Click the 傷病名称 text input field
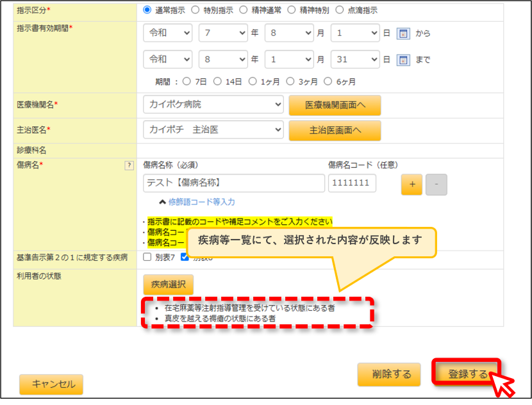The width and height of the screenshot is (532, 405). [234, 183]
